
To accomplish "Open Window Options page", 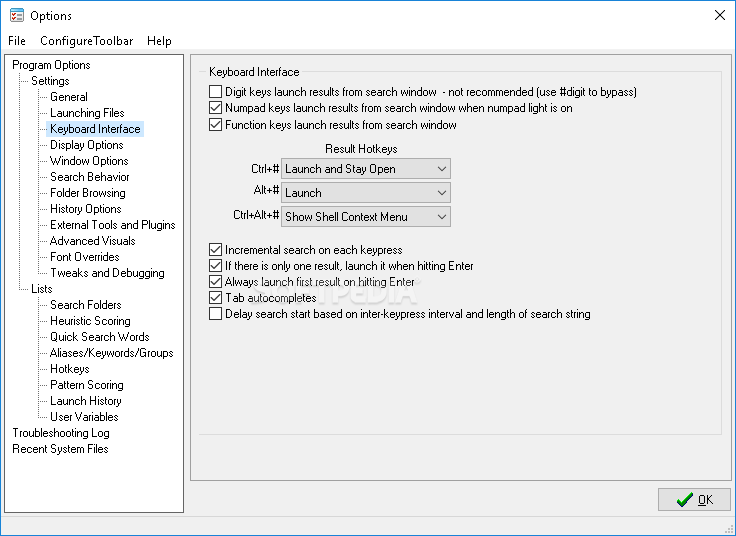I will tap(89, 161).
